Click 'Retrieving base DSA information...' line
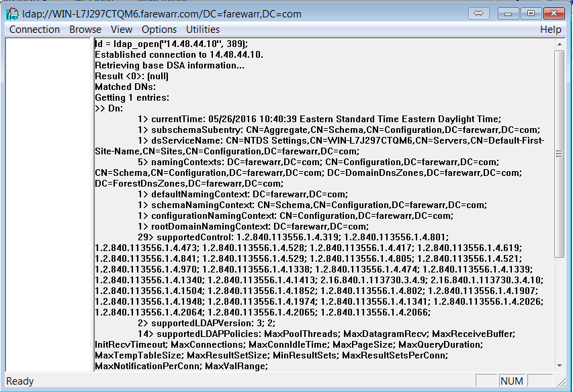The width and height of the screenshot is (573, 392). (x=169, y=65)
